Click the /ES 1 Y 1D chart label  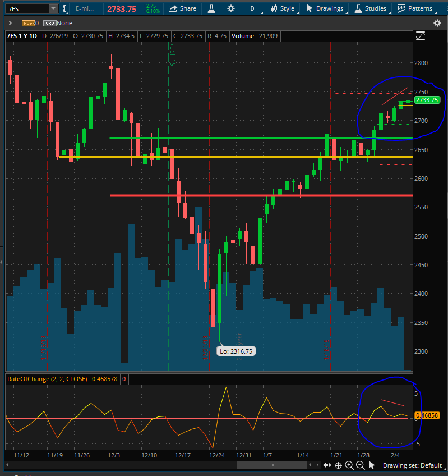[22, 36]
